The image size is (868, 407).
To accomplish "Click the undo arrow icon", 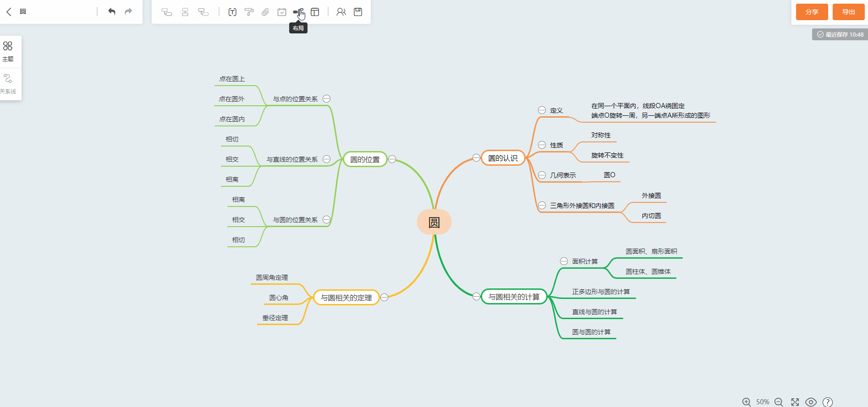I will 111,12.
